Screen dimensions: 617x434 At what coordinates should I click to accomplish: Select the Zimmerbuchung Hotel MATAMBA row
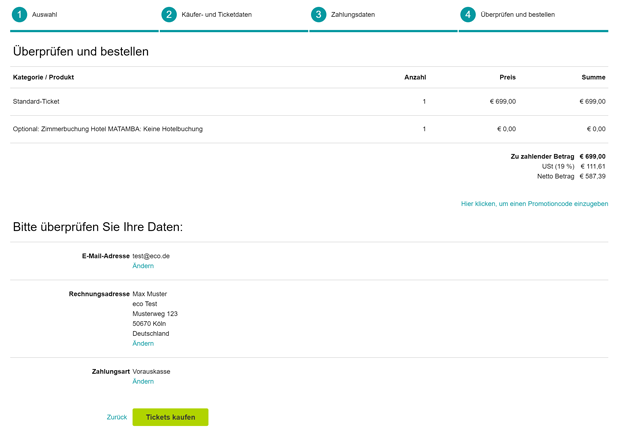tap(107, 129)
